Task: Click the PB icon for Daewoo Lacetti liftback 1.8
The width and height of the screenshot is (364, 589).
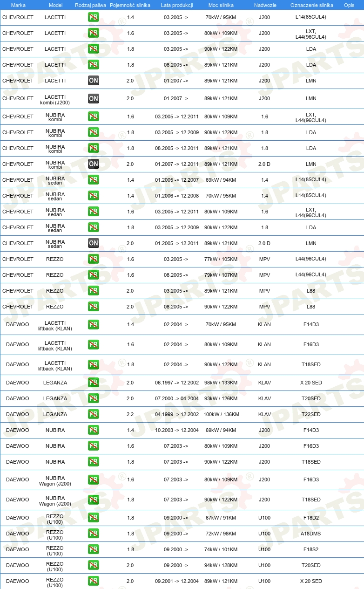Action: point(94,365)
